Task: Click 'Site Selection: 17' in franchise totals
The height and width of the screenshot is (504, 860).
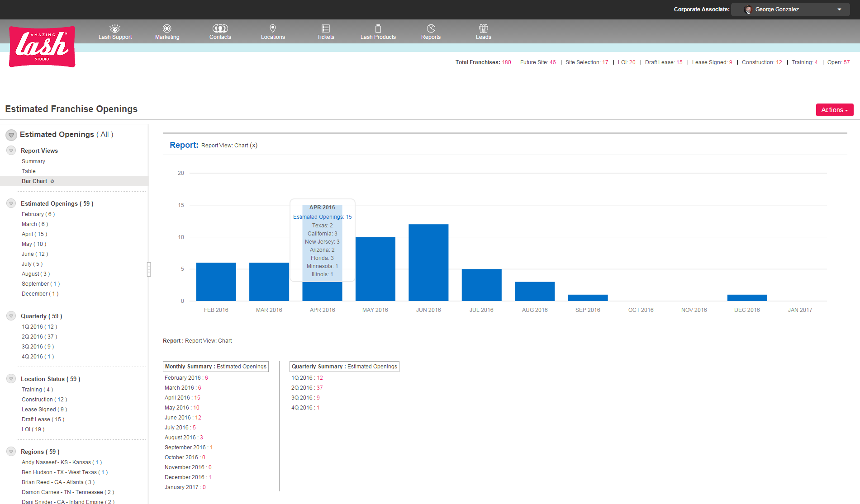Action: click(x=587, y=62)
